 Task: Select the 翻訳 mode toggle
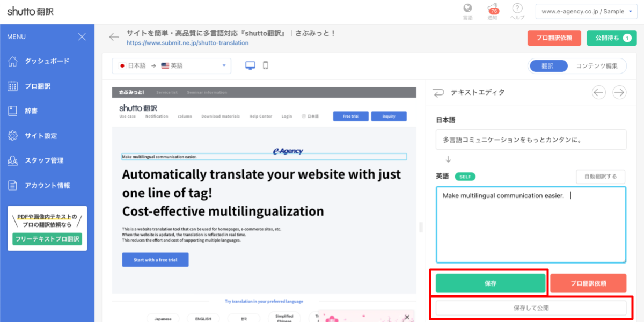548,66
